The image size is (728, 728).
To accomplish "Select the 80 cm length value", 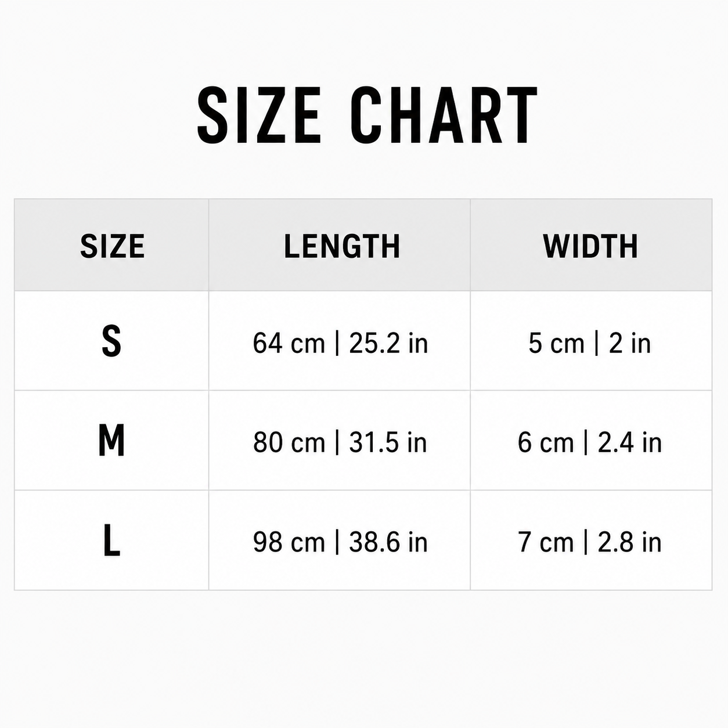I will coord(289,442).
